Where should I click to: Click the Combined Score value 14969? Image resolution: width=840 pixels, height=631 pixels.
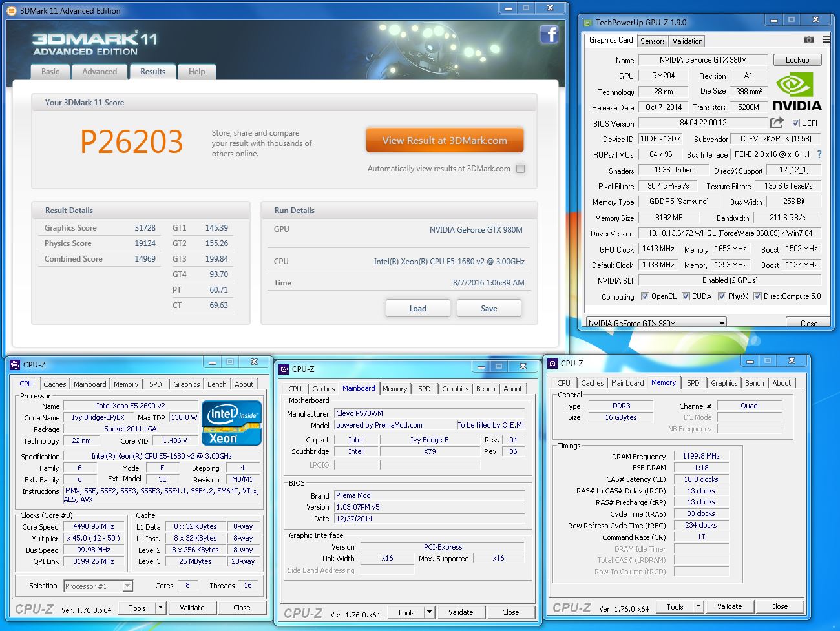click(x=145, y=259)
